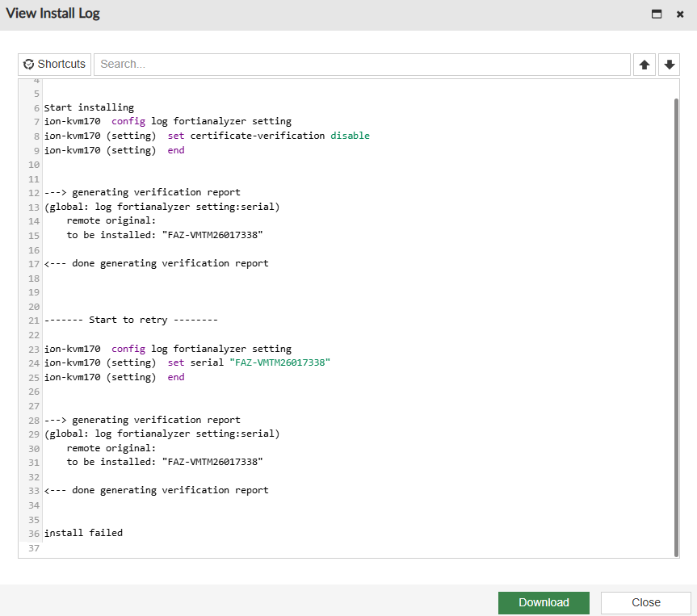Click 'remote original:' on line 14
This screenshot has width=697, height=616.
click(111, 221)
